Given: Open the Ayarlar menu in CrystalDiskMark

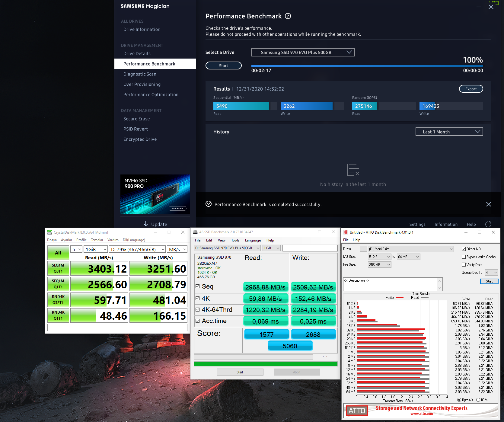Looking at the screenshot, I should tap(66, 240).
